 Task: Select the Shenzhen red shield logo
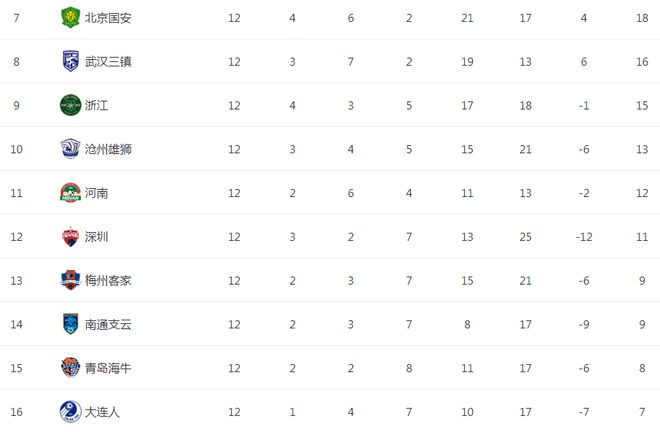70,237
